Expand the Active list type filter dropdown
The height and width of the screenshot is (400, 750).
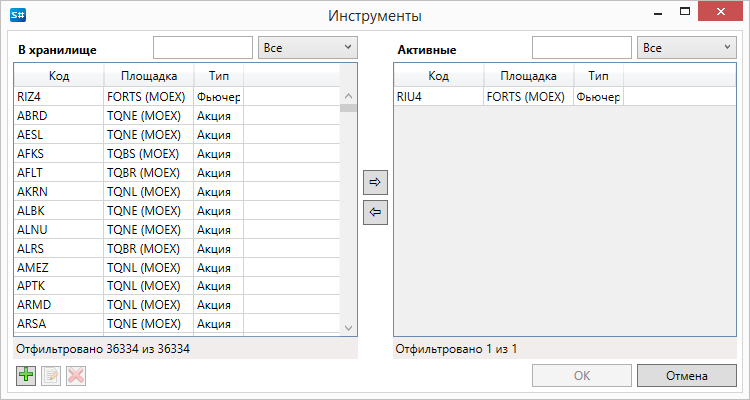(x=686, y=47)
